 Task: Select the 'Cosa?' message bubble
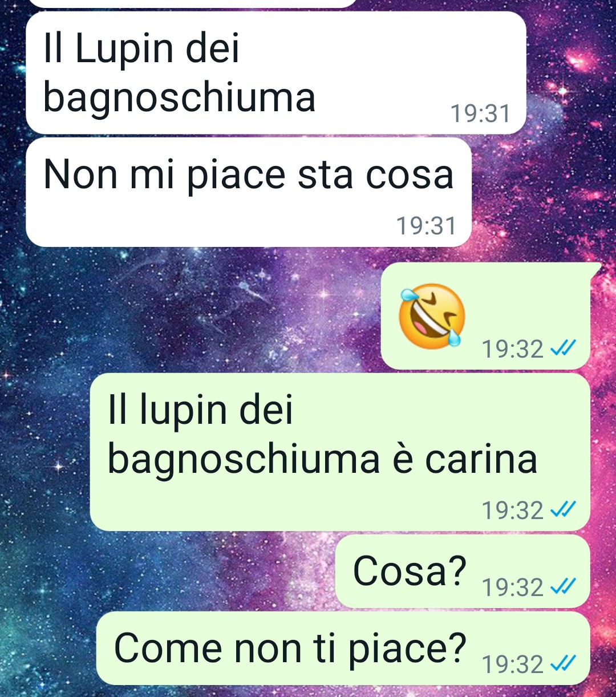click(x=463, y=571)
